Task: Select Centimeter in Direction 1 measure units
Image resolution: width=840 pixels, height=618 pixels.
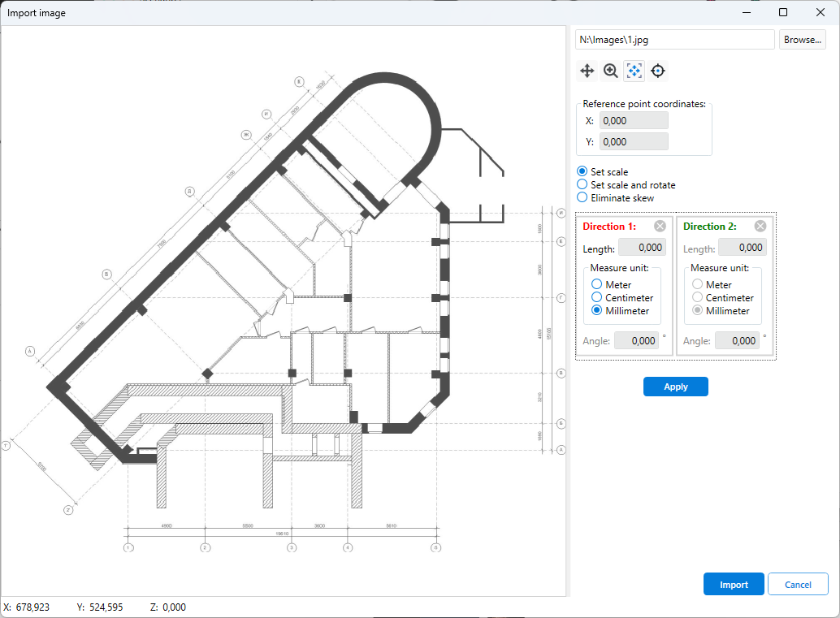Action: point(597,297)
